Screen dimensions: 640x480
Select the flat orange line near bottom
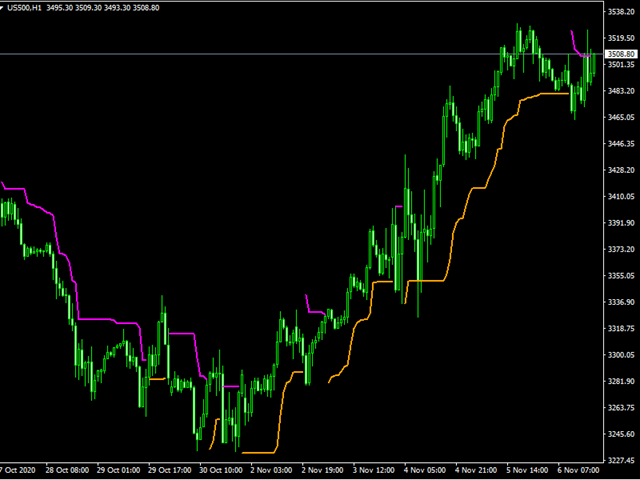click(x=260, y=452)
